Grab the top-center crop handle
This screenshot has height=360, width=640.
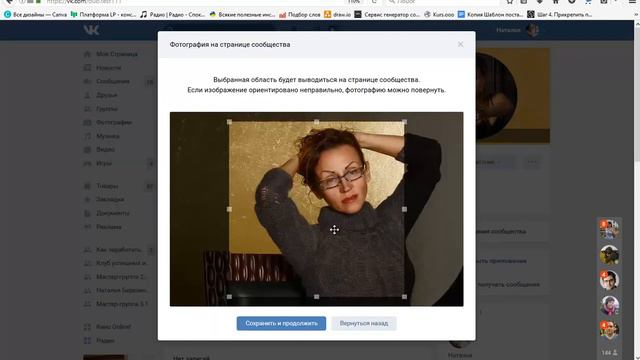pyautogui.click(x=317, y=122)
